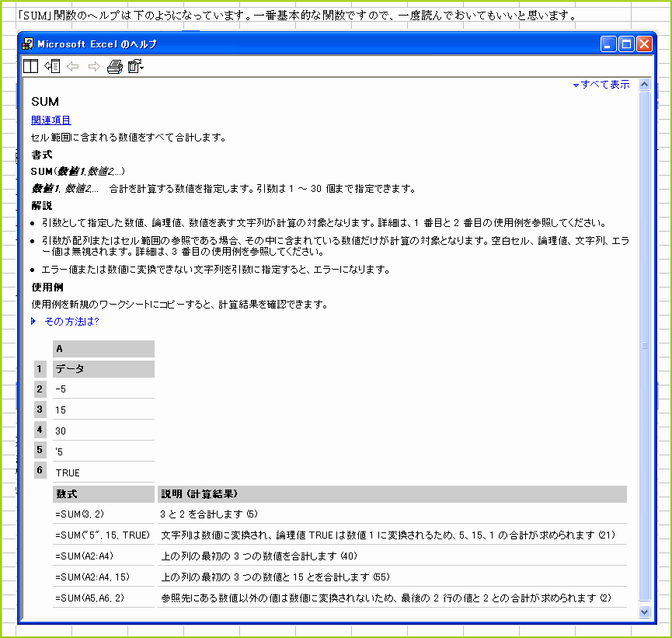Expand the その方法は? disclosure triangle

(33, 321)
